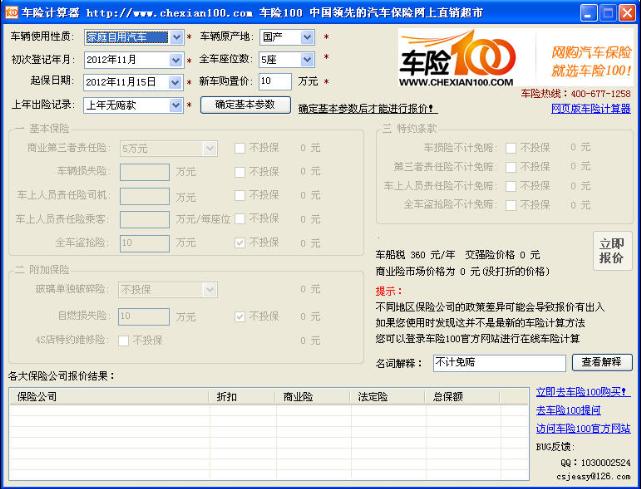Open the 起保日期 date dropdown
Image resolution: width=641 pixels, height=489 pixels.
click(177, 82)
